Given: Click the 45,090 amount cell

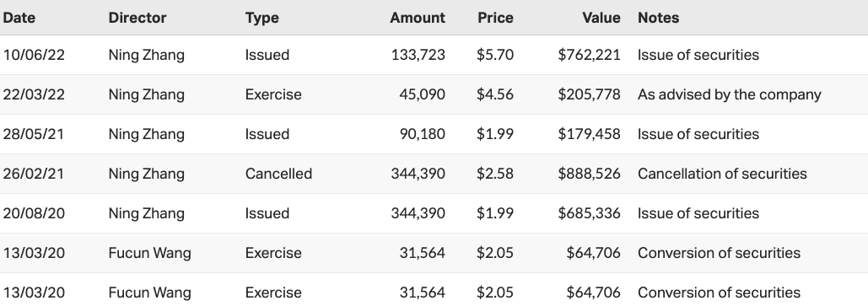Looking at the screenshot, I should click(x=422, y=94).
